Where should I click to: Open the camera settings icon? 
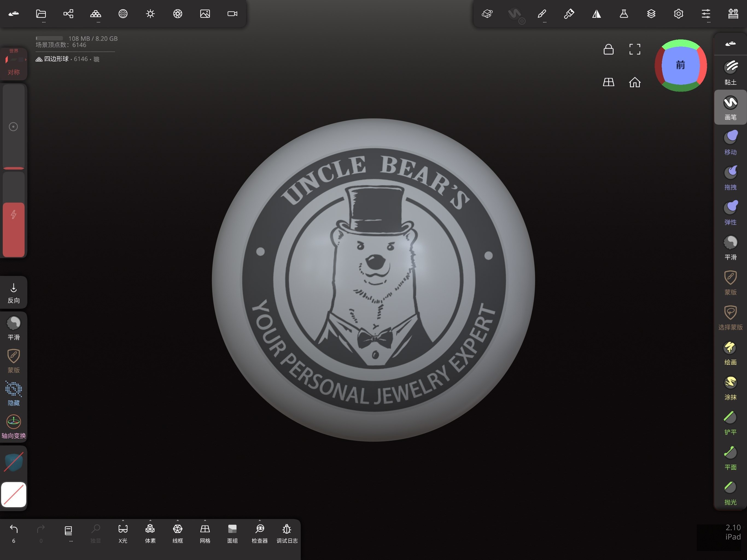(232, 14)
